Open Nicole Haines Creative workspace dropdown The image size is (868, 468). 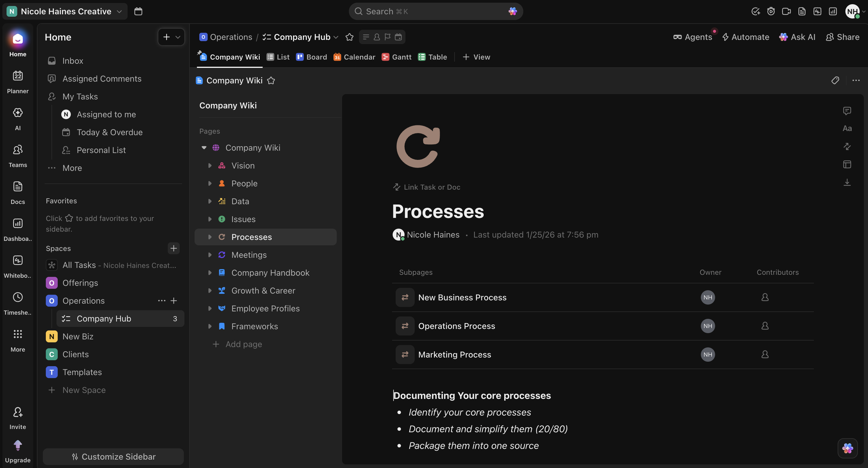(66, 11)
